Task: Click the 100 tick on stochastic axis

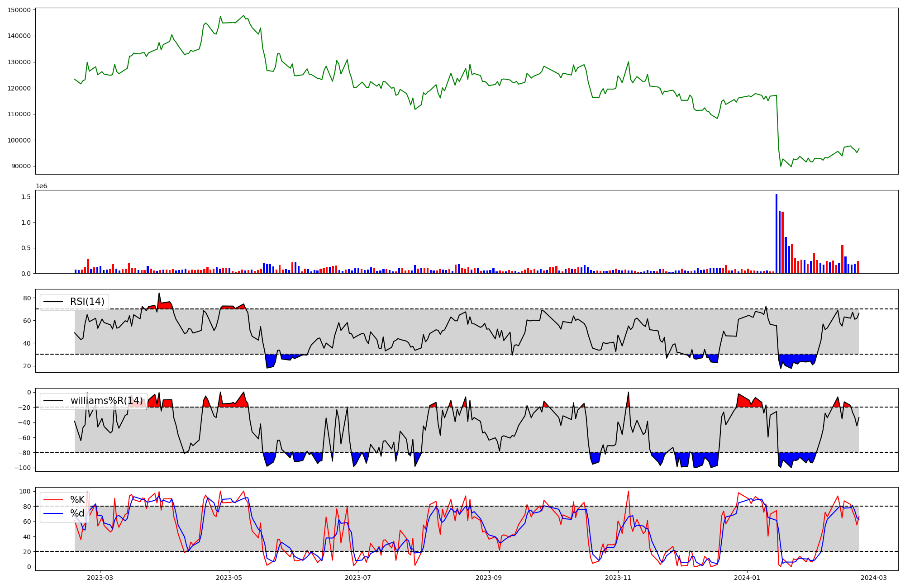Action: click(x=25, y=491)
